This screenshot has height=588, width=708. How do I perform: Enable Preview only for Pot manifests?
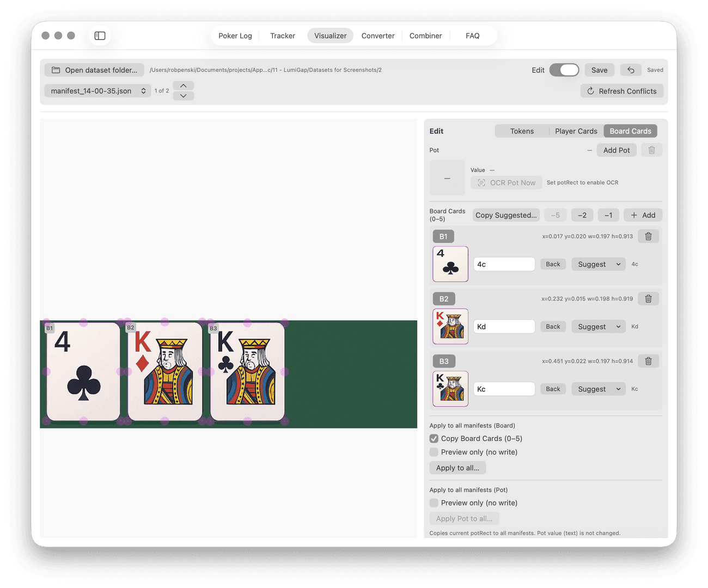click(x=434, y=503)
